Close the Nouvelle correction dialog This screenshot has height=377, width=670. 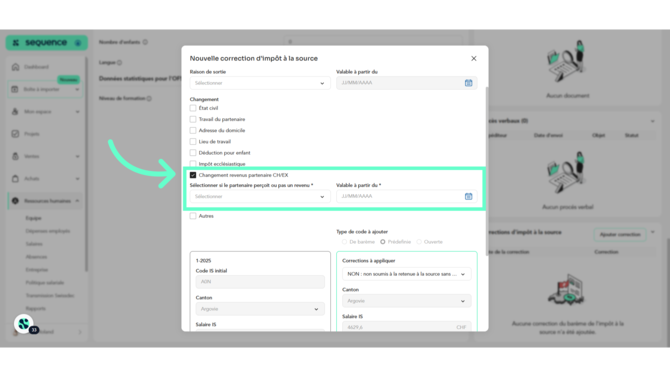point(473,59)
